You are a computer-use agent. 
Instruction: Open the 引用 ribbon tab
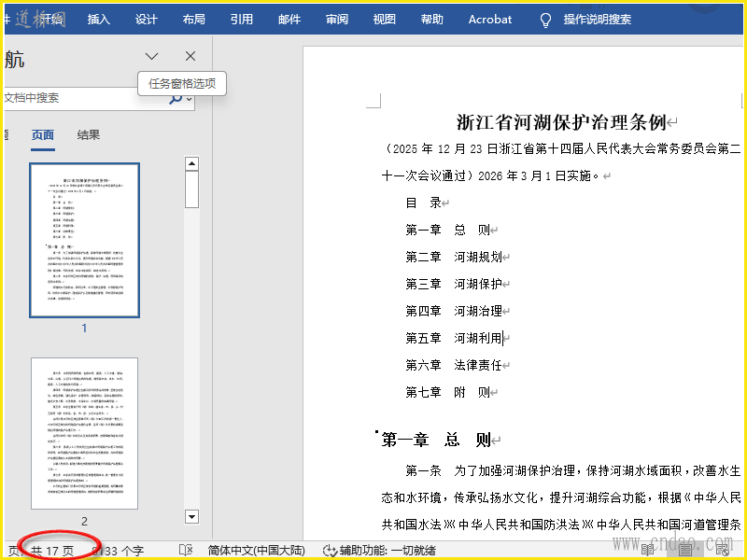[242, 20]
